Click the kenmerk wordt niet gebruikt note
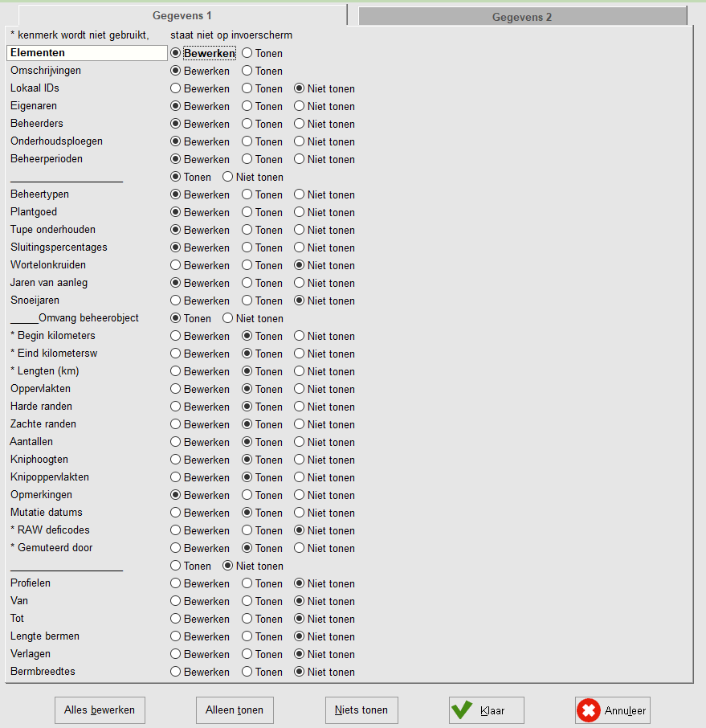 point(80,35)
